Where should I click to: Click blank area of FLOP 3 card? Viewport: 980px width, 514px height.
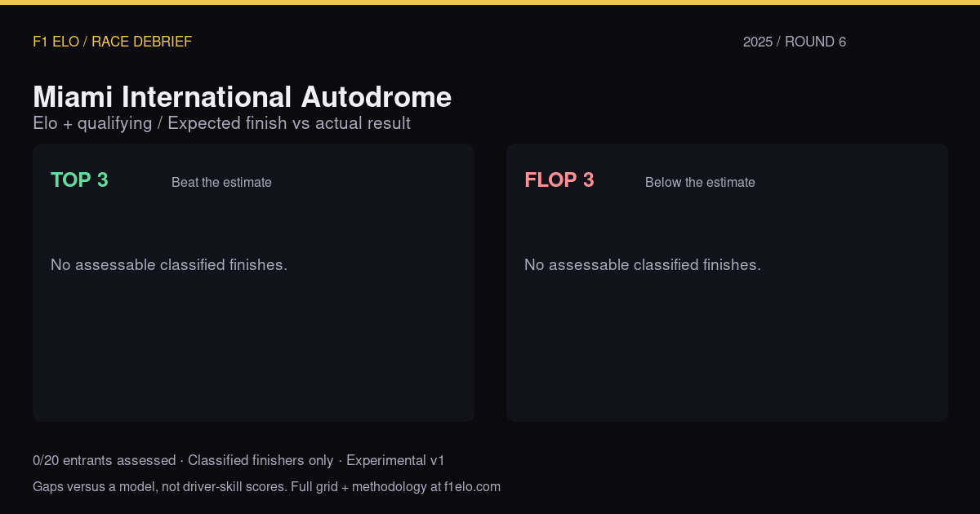coord(727,351)
